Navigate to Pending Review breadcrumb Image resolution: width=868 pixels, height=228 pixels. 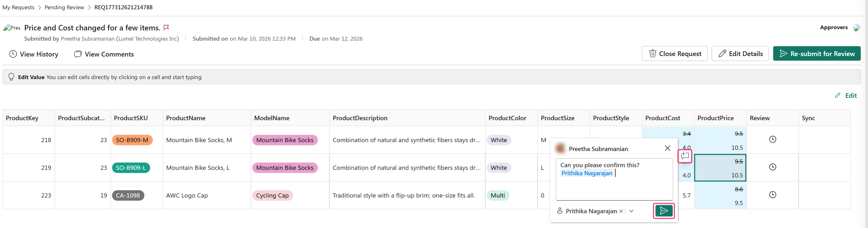[x=64, y=7]
